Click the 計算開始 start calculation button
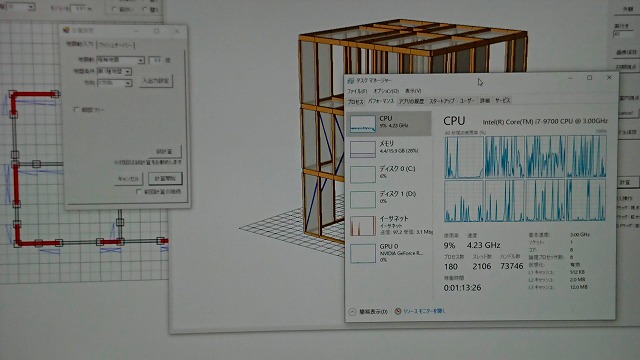 tap(165, 178)
